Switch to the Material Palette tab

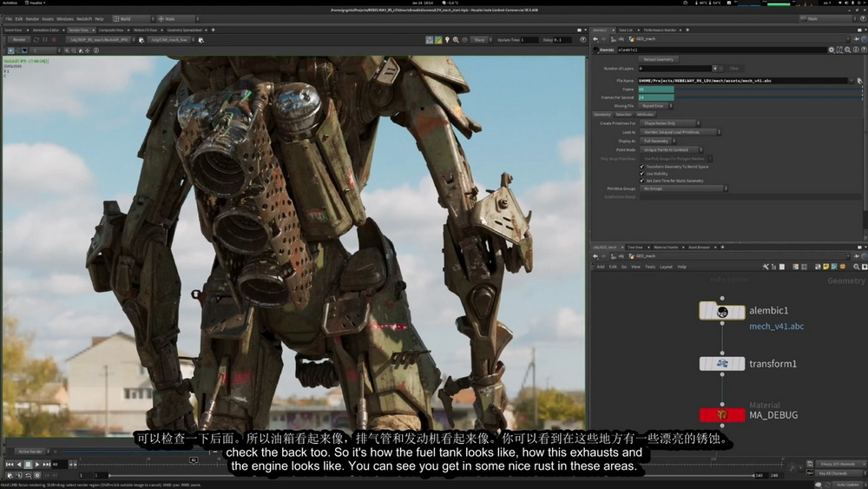pyautogui.click(x=666, y=248)
